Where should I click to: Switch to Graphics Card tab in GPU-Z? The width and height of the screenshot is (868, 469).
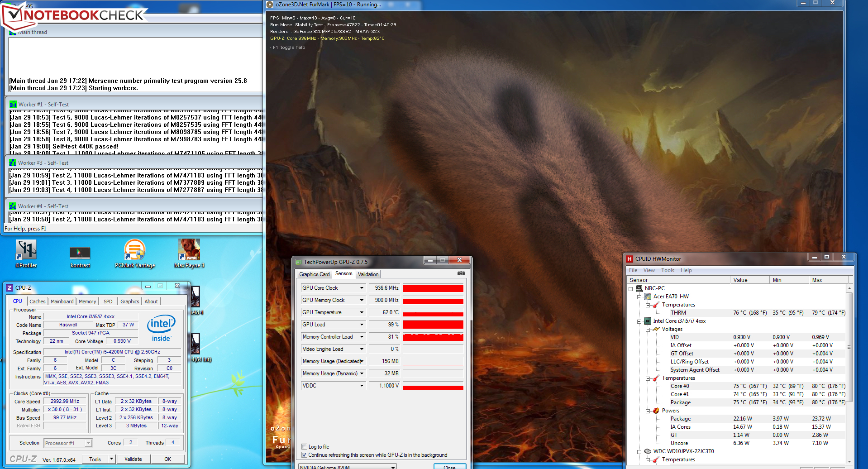315,274
